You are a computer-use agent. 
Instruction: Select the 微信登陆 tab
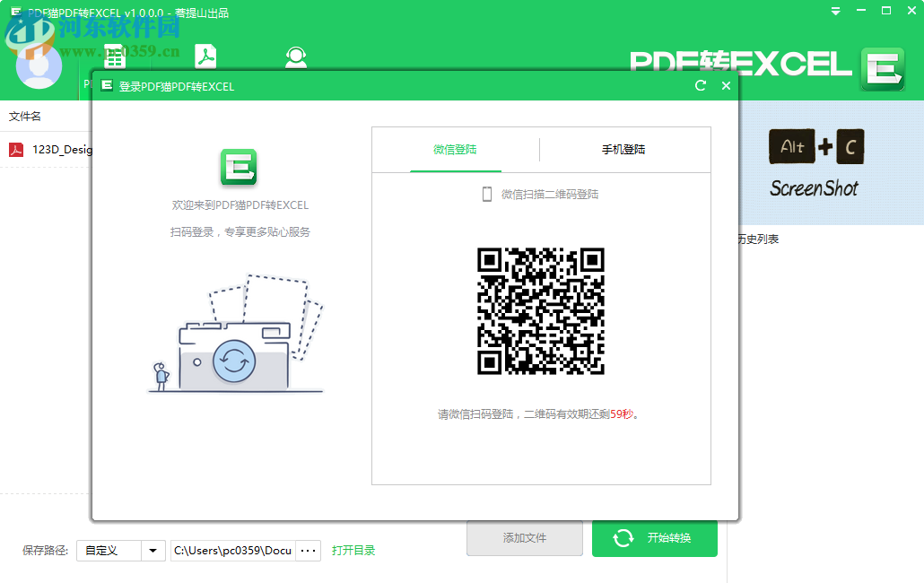coord(456,150)
